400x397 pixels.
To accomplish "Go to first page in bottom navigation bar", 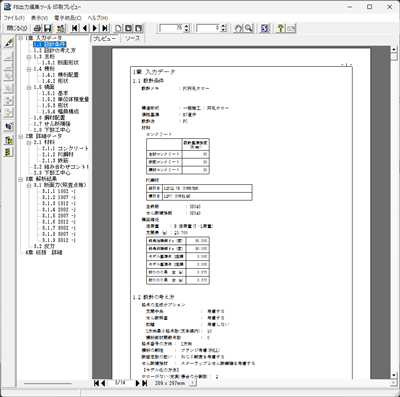I will coord(96,383).
